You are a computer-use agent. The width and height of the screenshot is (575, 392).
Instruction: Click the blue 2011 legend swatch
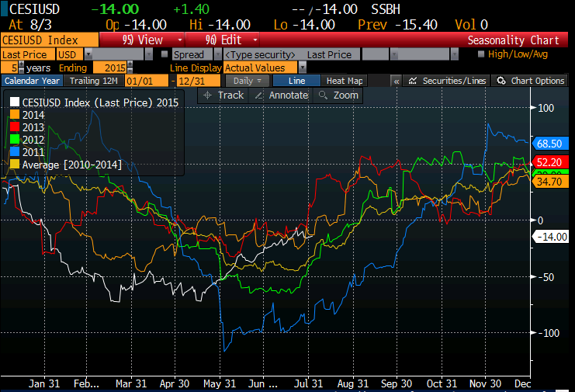15,152
